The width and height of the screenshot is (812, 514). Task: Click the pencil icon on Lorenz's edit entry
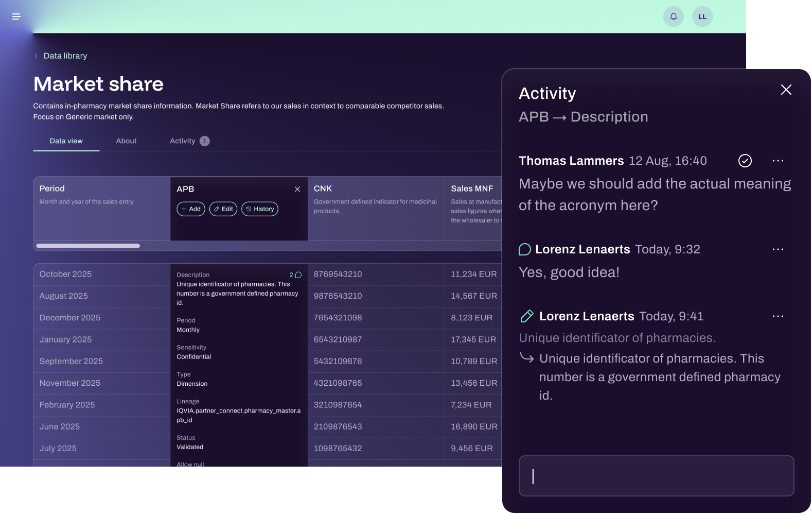[x=527, y=316]
